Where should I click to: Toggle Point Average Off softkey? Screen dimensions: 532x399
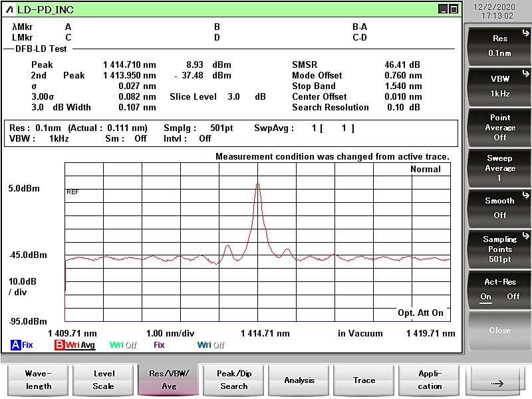tap(499, 127)
